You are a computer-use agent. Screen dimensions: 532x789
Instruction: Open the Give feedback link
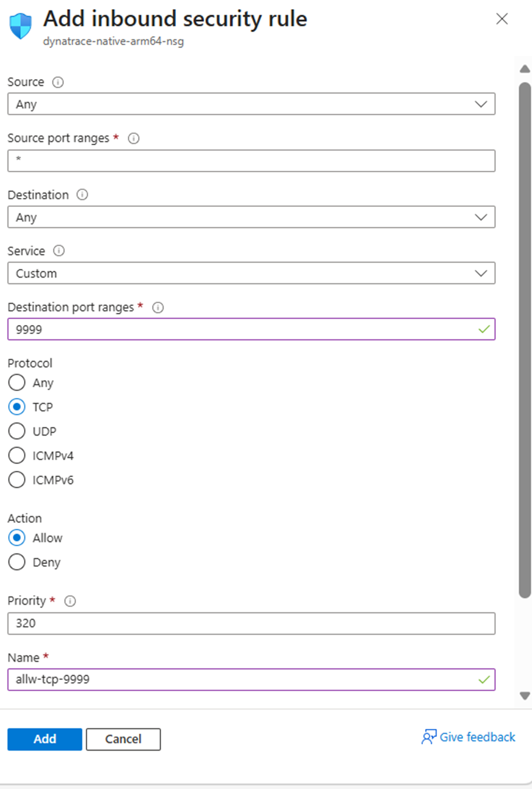tap(476, 737)
